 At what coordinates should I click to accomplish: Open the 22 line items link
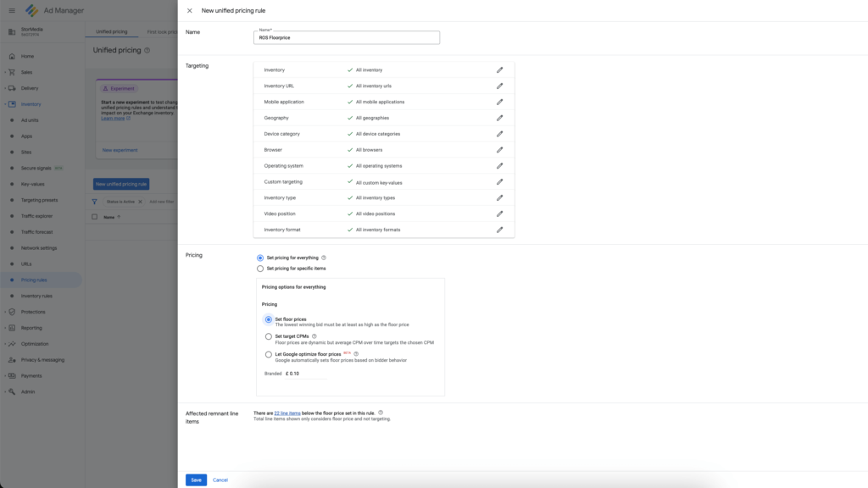pos(287,413)
